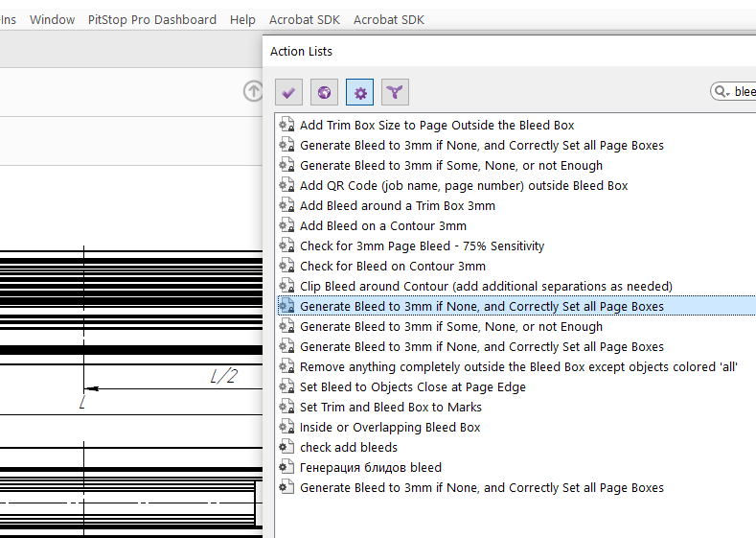
Task: Open the search options magnifier dropdown
Action: click(722, 91)
